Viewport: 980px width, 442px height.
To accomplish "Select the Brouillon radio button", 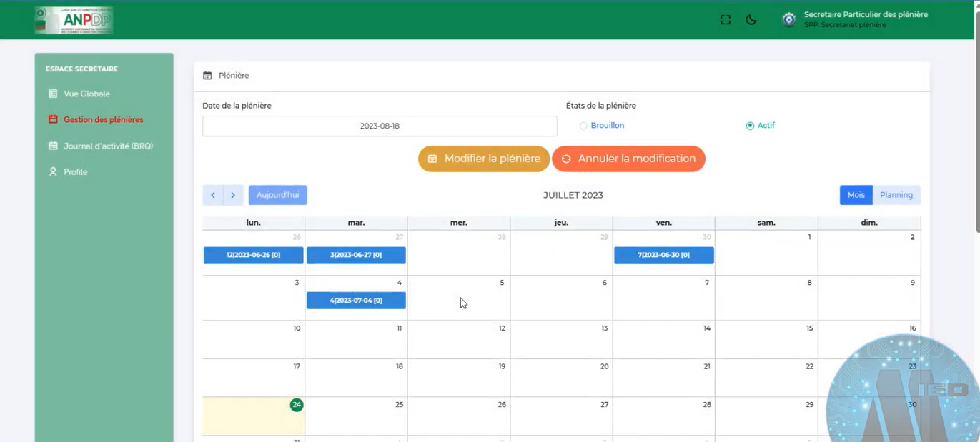I will coord(583,126).
